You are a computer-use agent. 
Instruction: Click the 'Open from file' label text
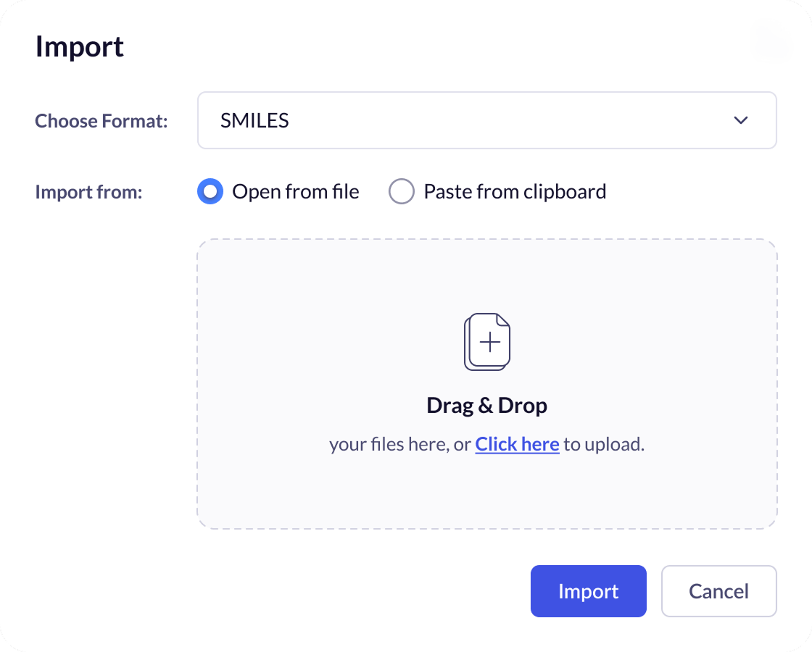[x=295, y=192]
